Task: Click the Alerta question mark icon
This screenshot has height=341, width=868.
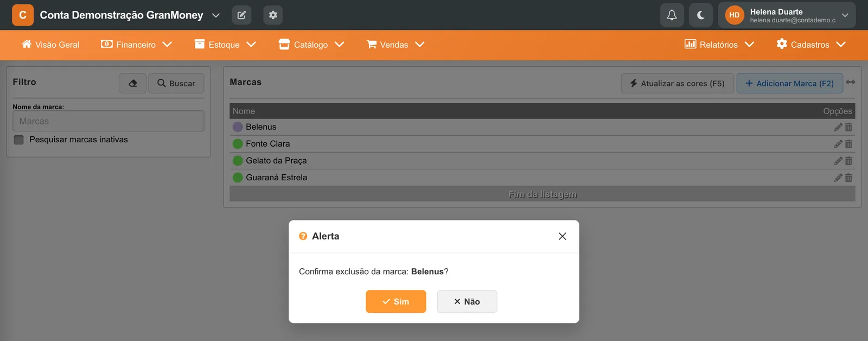Action: click(x=303, y=236)
